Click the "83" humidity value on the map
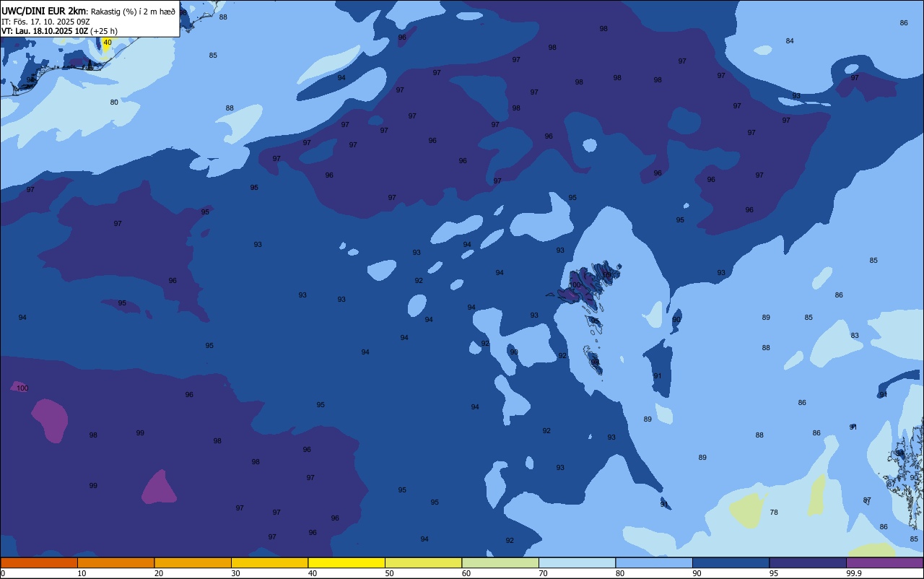Screen dimensions: 924x579 855,336
